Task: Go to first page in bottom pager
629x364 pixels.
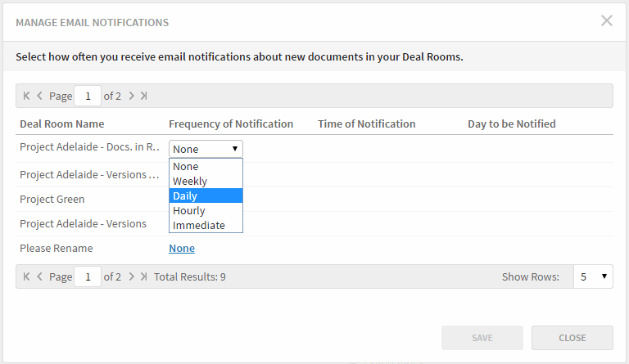Action: pyautogui.click(x=26, y=276)
